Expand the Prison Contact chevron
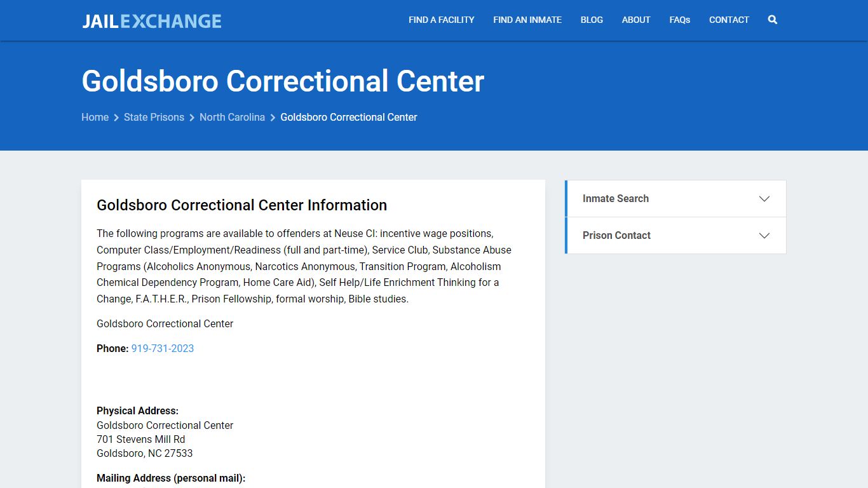This screenshot has width=868, height=488. (x=764, y=236)
